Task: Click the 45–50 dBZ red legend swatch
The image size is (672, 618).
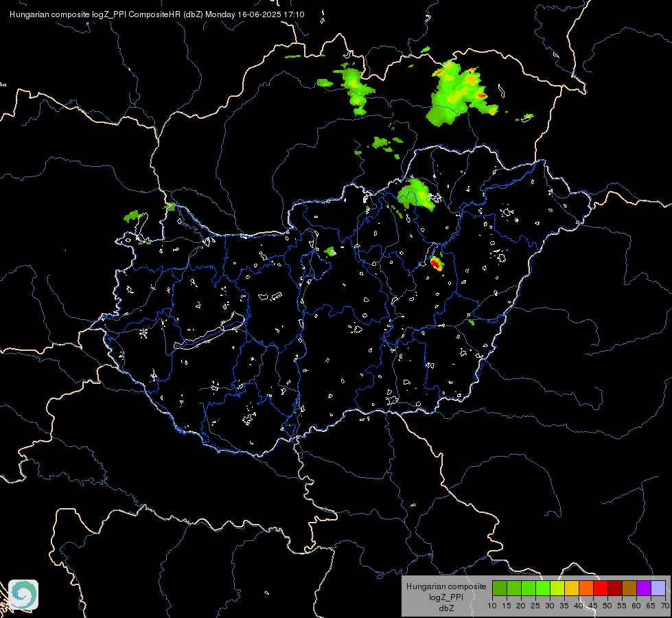Action: coord(601,588)
